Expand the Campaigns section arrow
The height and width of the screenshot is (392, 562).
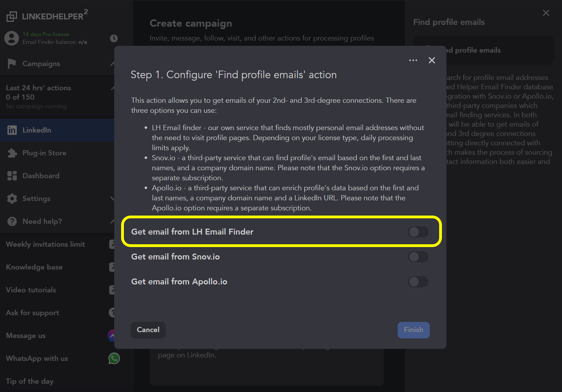pos(112,64)
